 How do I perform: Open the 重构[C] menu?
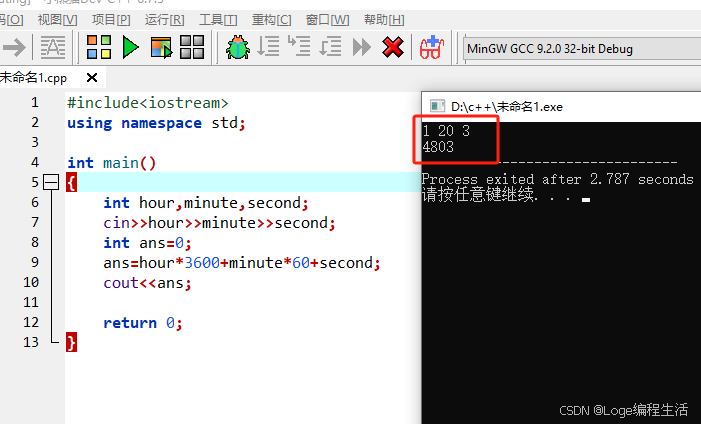(271, 20)
